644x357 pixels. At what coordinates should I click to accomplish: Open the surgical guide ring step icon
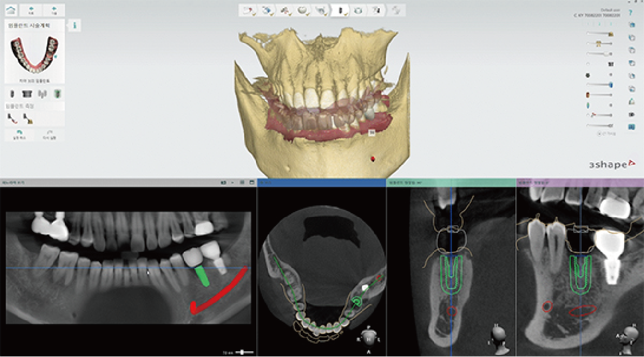(358, 11)
